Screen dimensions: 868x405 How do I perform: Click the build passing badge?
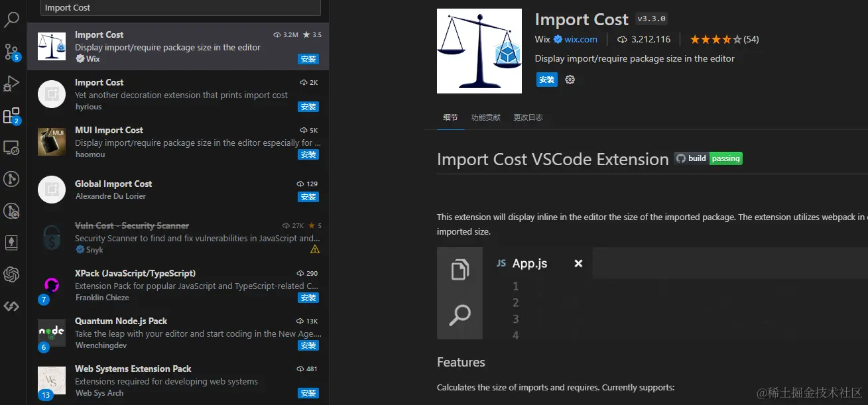pyautogui.click(x=708, y=158)
